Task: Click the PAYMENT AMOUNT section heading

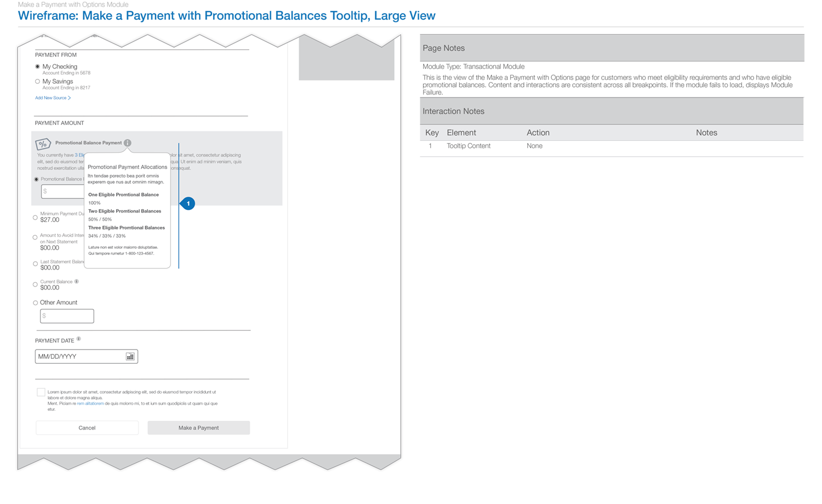Action: coord(60,123)
